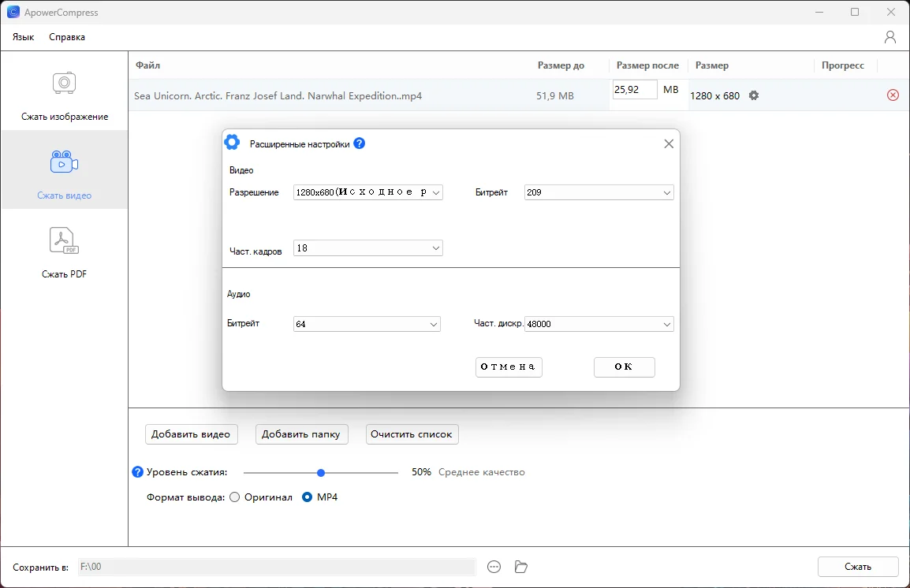This screenshot has height=588, width=910.
Task: Select the Оригинал output format
Action: 235,497
